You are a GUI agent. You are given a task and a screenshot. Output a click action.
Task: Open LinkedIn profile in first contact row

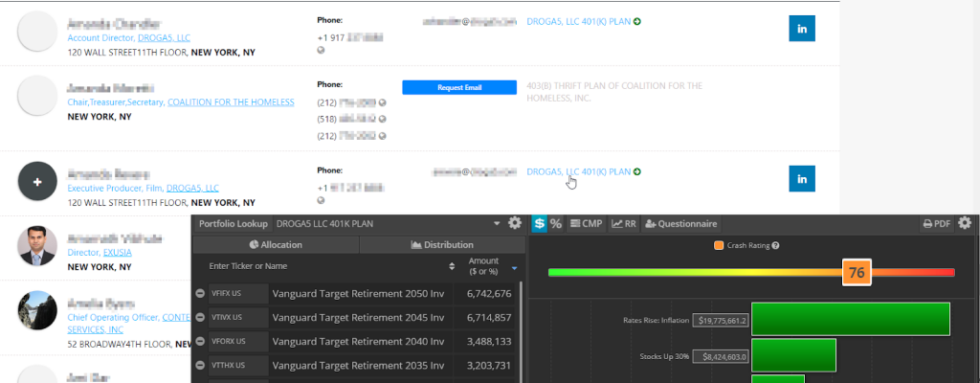[x=801, y=29]
